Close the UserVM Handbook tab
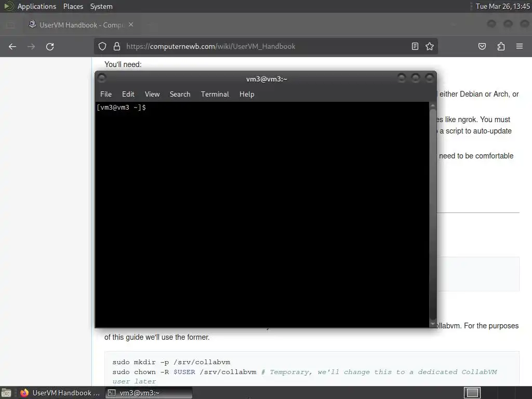 131,25
